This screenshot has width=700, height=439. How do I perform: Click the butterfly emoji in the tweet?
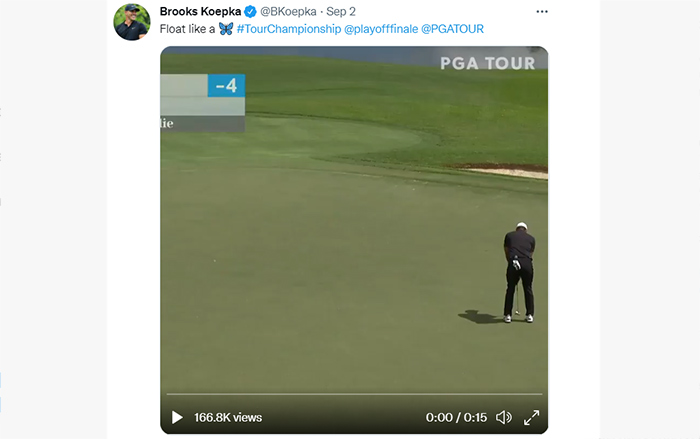tap(226, 29)
